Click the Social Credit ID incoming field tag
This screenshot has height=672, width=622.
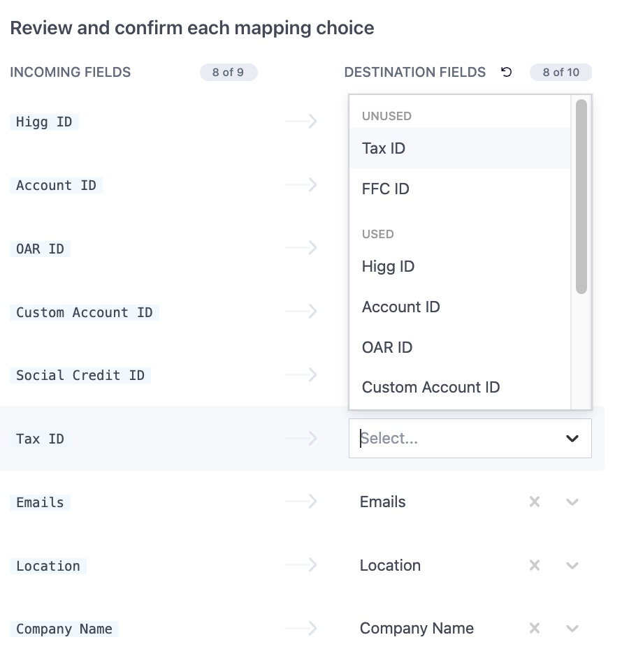(x=80, y=375)
